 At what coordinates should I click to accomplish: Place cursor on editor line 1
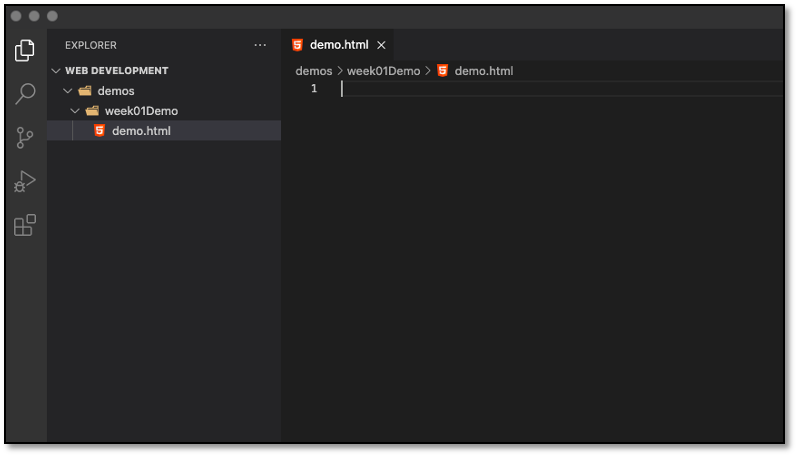click(x=562, y=89)
